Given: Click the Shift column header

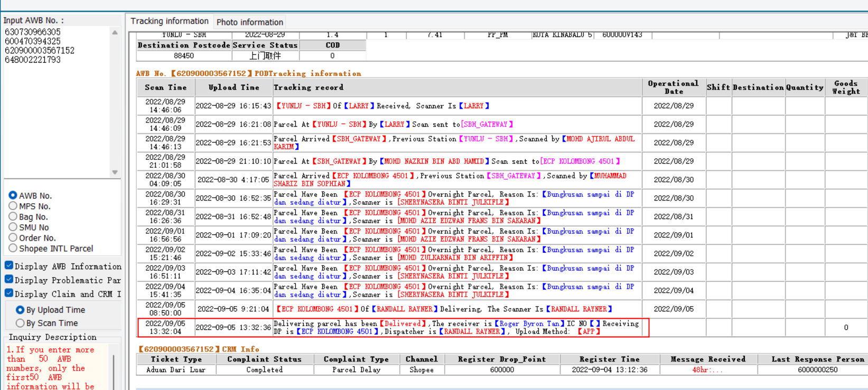Looking at the screenshot, I should point(718,88).
